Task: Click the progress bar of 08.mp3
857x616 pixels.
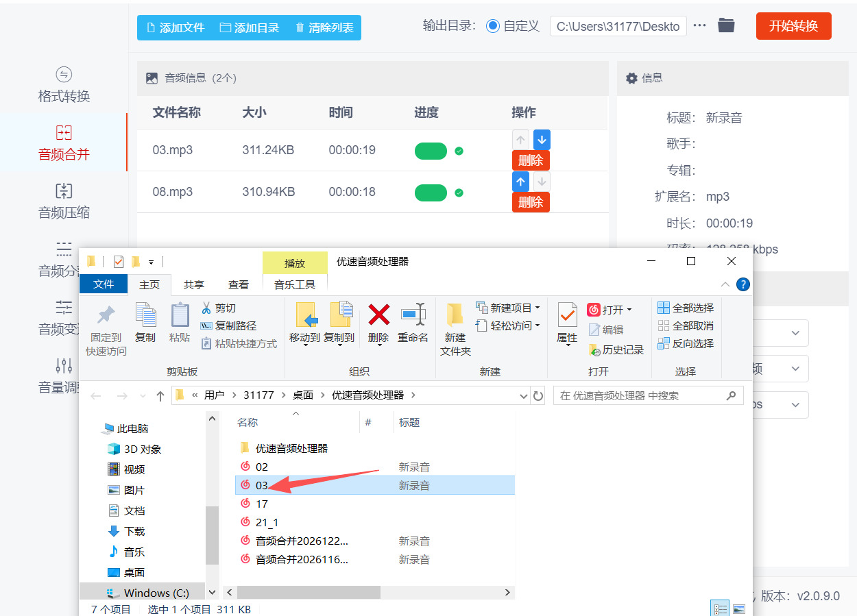Action: tap(431, 193)
